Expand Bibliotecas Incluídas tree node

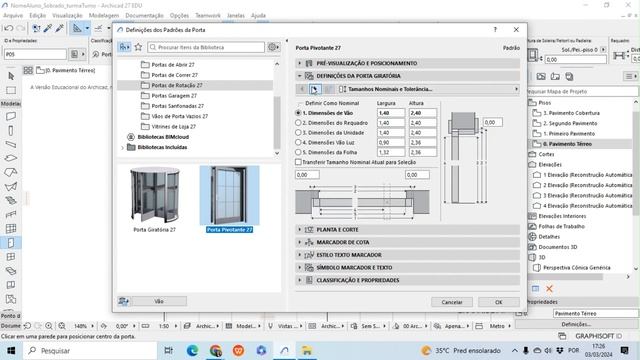coord(122,147)
